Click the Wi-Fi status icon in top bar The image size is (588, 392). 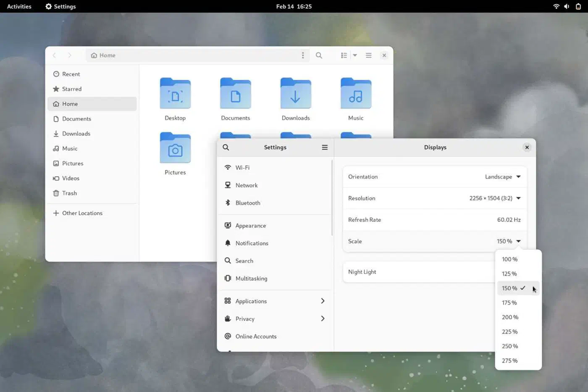556,6
